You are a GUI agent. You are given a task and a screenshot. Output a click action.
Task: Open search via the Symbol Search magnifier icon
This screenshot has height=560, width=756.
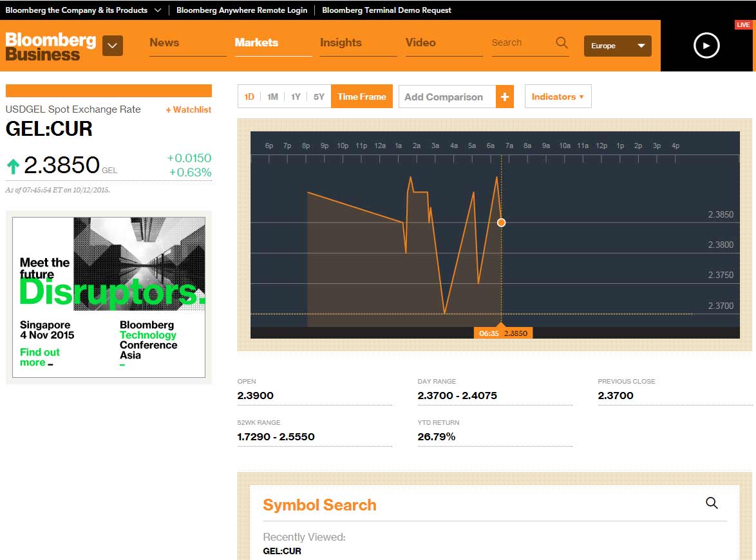712,503
